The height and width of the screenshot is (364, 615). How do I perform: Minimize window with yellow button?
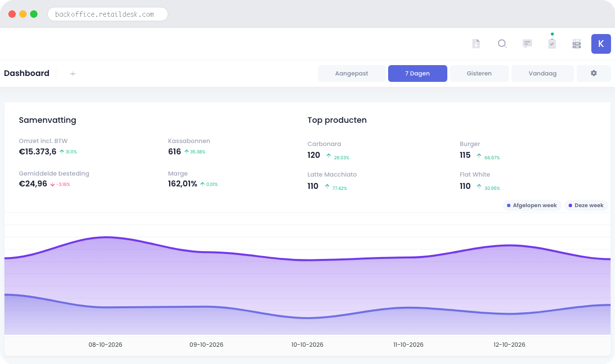pos(23,14)
